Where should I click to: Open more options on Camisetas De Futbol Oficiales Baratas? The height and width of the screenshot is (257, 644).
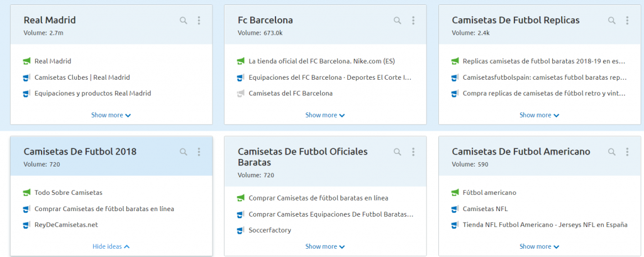(413, 152)
